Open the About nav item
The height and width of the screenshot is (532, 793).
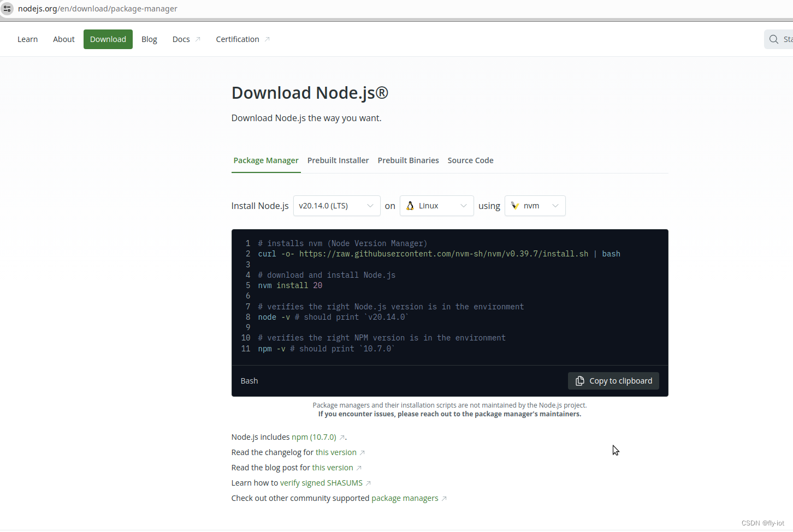click(x=64, y=39)
